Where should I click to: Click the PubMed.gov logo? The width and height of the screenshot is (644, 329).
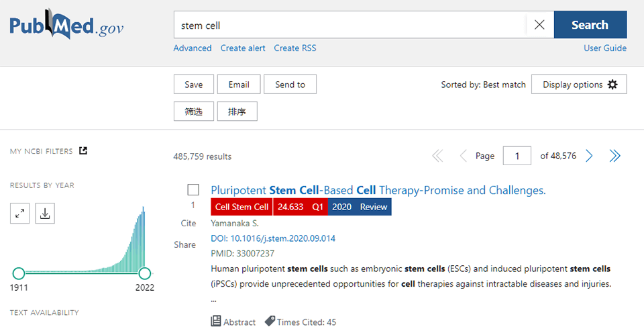[66, 27]
